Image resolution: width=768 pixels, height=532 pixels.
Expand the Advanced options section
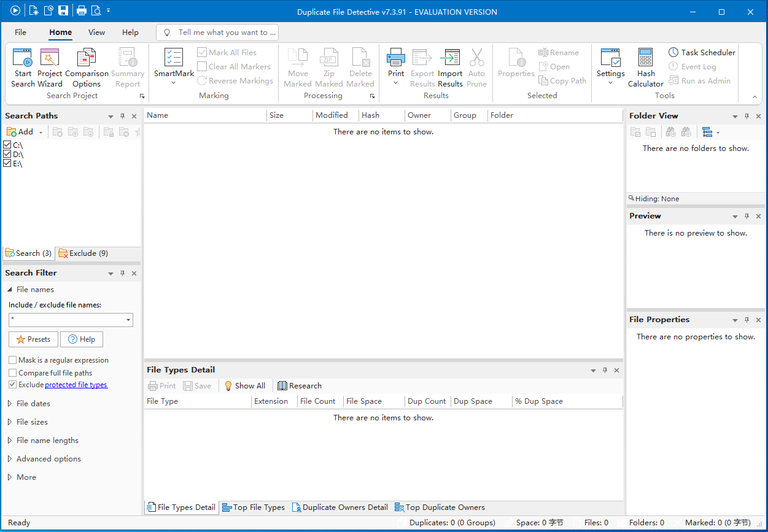pos(10,459)
